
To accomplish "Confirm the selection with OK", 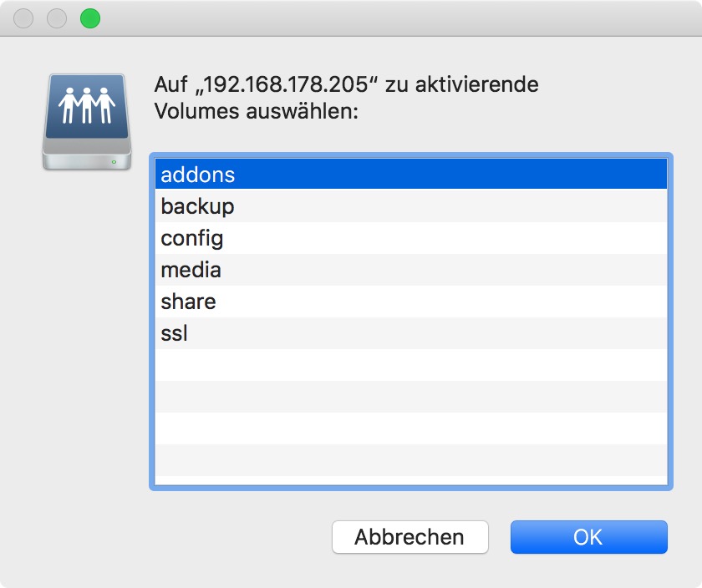I will pos(588,537).
